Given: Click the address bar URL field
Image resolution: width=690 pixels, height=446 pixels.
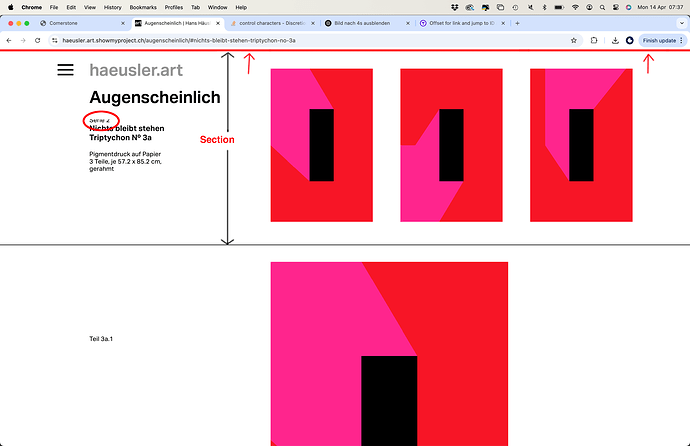Looking at the screenshot, I should pyautogui.click(x=300, y=40).
